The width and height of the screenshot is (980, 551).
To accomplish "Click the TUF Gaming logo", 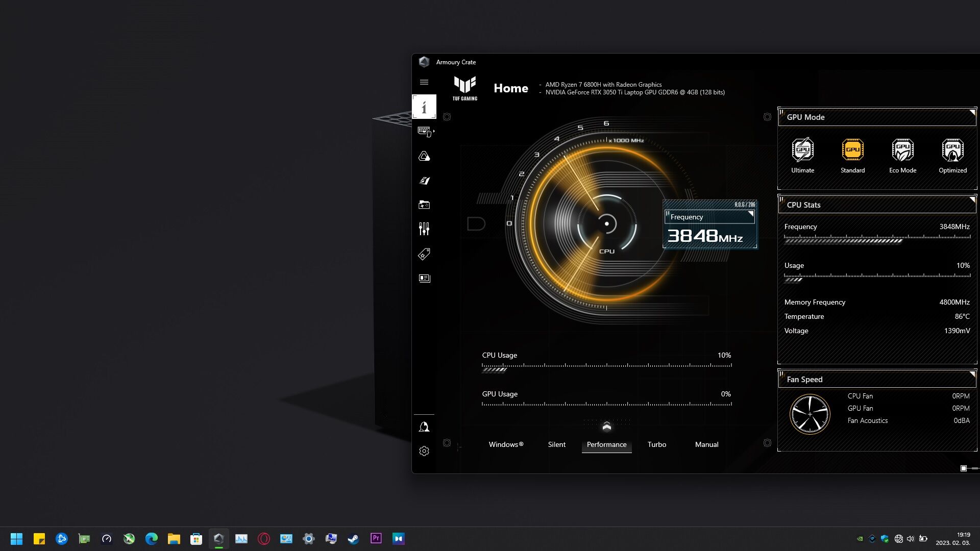I will pos(465,88).
